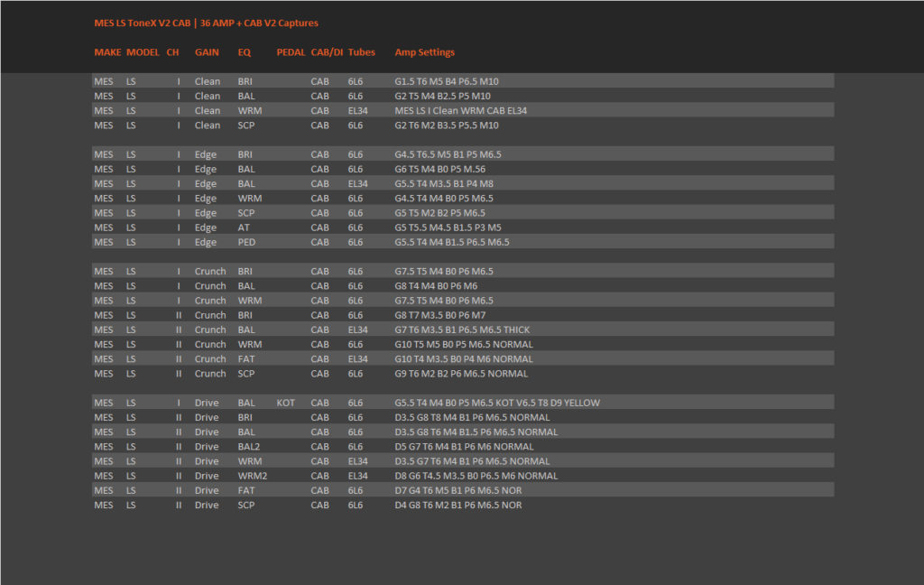Click settings 'G7.5 T5 M4 B0 P6 M6.5' in Crunch BRI row
Image resolution: width=924 pixels, height=585 pixels.
(x=444, y=271)
